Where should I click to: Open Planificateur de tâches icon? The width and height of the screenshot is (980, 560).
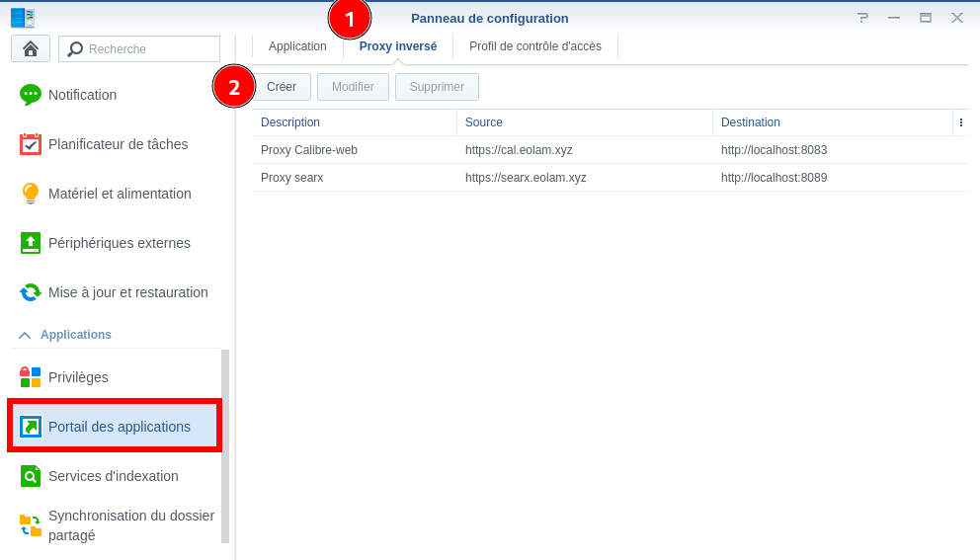31,144
